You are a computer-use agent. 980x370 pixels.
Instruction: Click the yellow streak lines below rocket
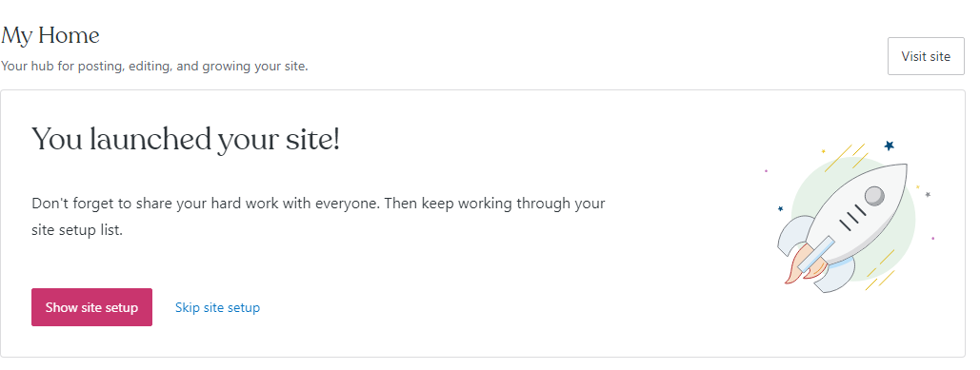click(x=880, y=271)
